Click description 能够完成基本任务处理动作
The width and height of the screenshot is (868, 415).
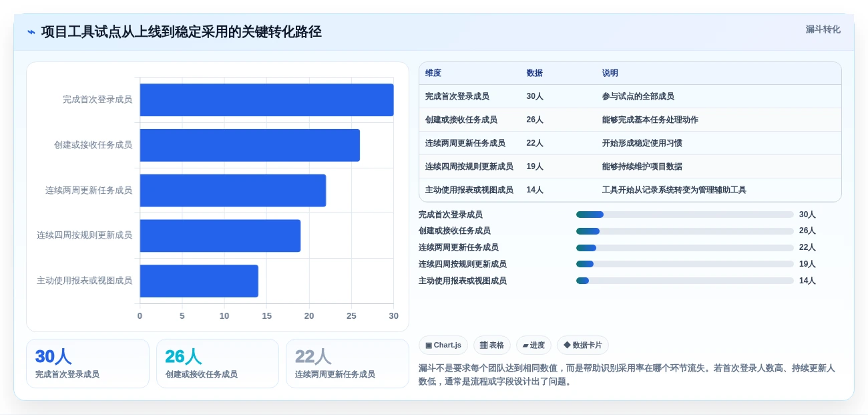[x=650, y=120]
